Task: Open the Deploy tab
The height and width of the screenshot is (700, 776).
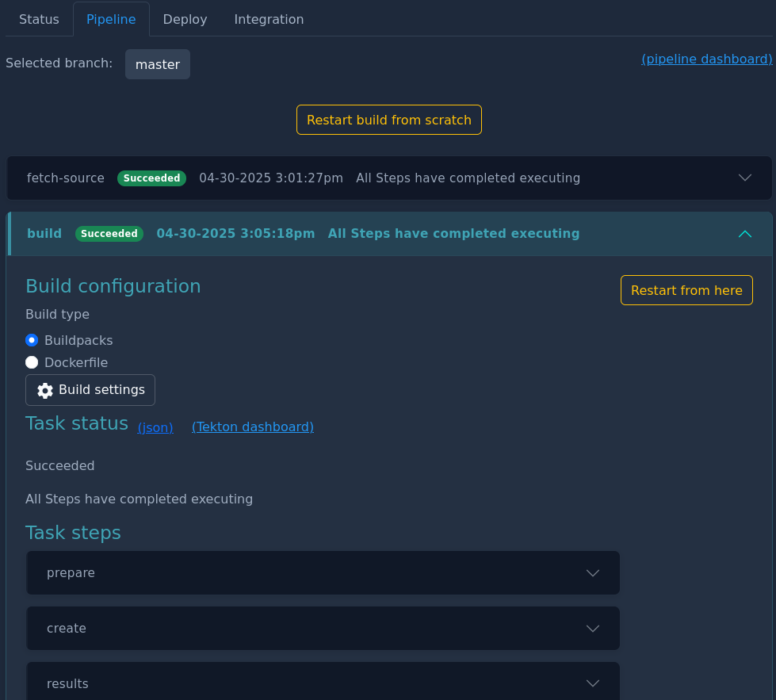Action: [185, 19]
